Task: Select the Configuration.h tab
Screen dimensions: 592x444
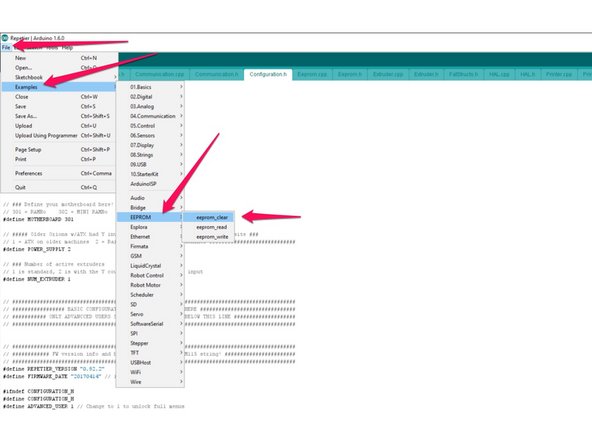Action: (268, 74)
